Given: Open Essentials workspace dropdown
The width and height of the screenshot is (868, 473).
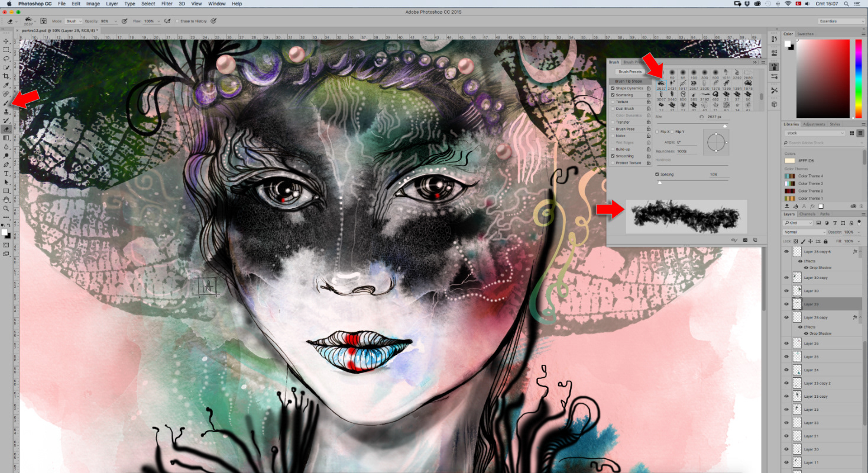Looking at the screenshot, I should 842,21.
